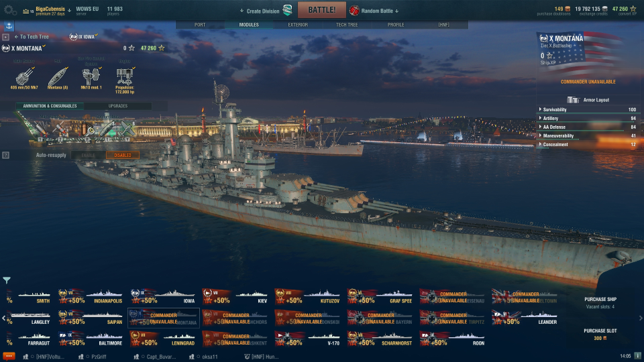Open the orange chat bubble icon
The image size is (644, 362).
point(9,356)
